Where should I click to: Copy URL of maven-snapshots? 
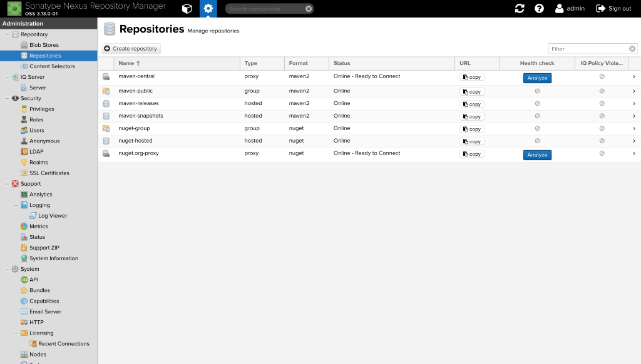click(472, 117)
